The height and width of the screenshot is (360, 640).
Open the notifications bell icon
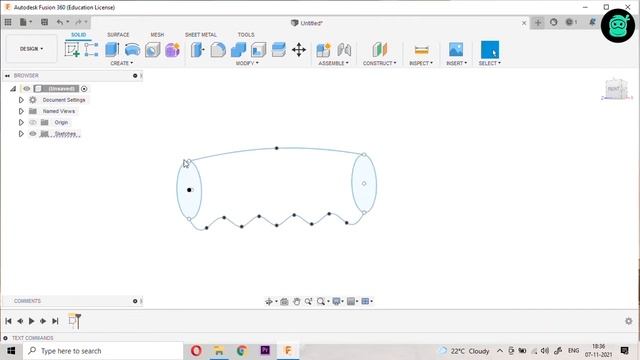click(592, 22)
